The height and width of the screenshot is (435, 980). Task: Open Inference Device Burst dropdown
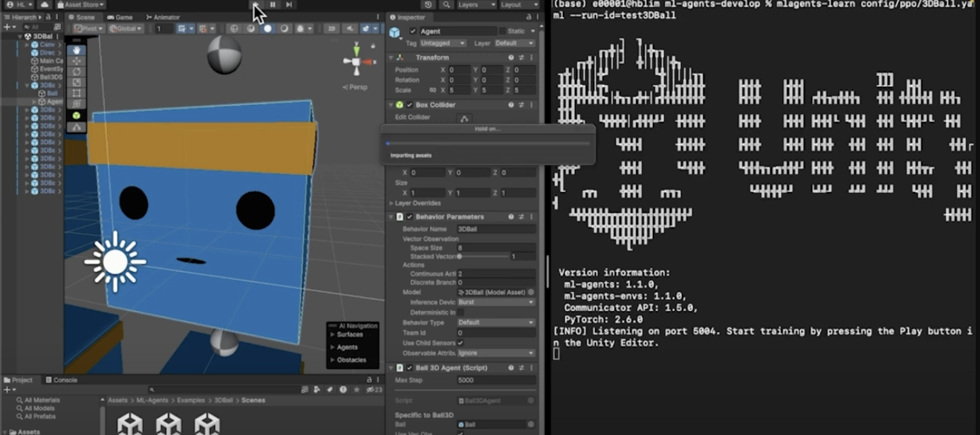point(496,302)
